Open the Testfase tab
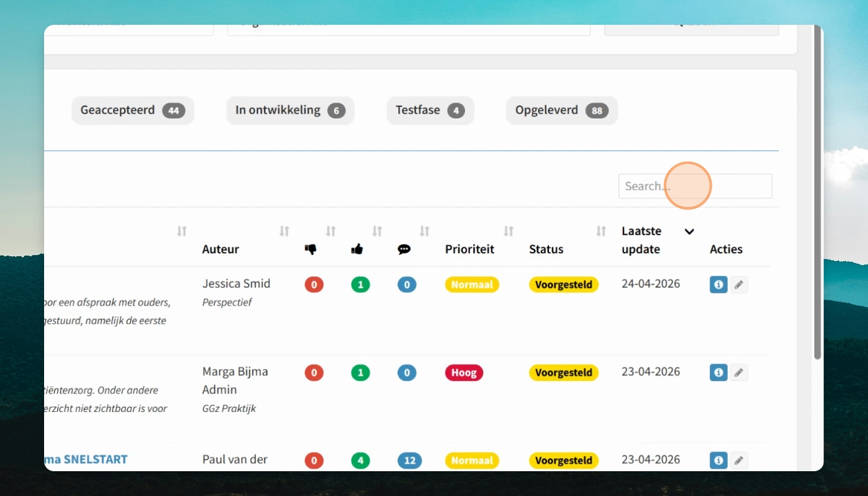 430,110
